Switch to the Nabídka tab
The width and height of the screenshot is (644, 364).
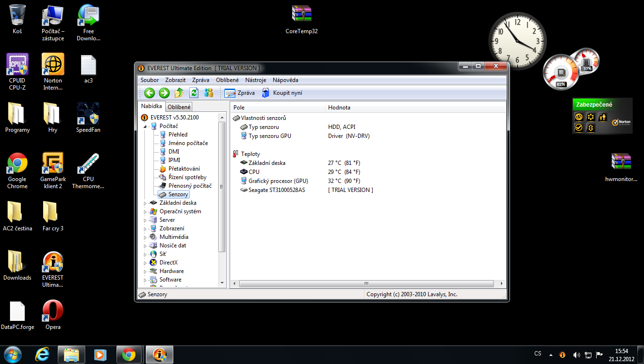[152, 107]
